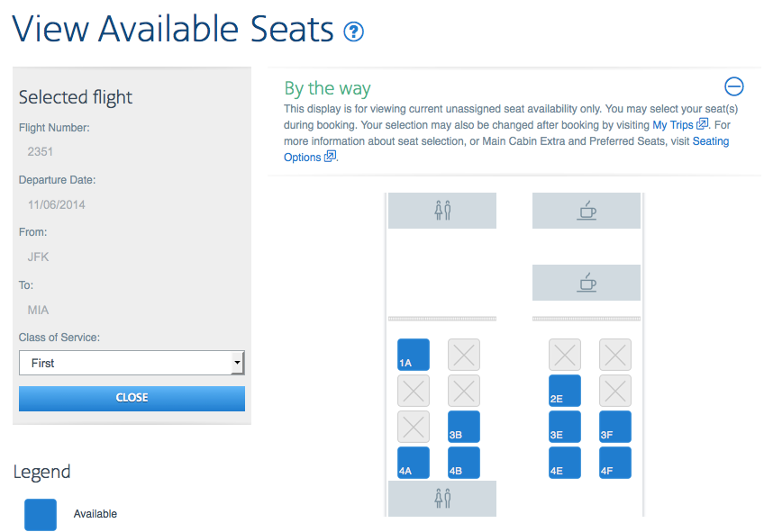Image resolution: width=764 pixels, height=532 pixels.
Task: Click the CLOSE button
Action: (x=132, y=397)
